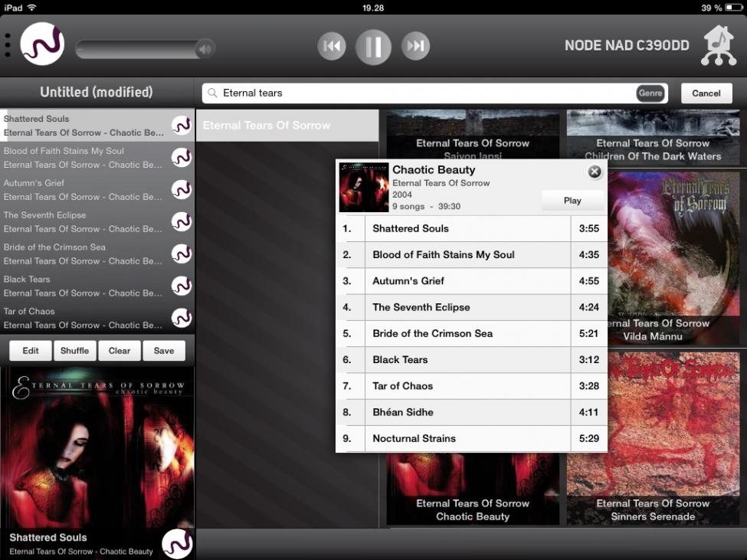Select track 1 Shattered Souls in popup
747x560 pixels.
[x=471, y=228]
